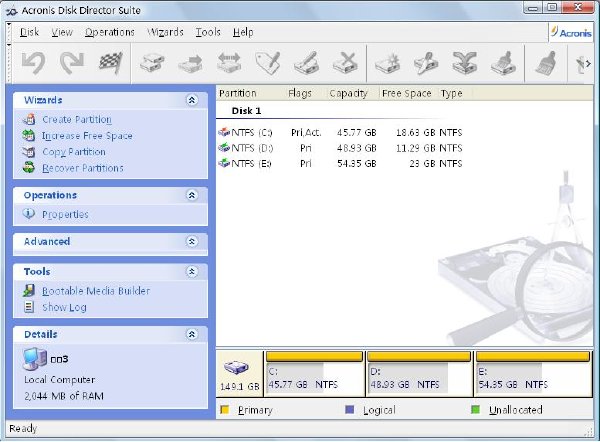Start the Increase Free Space wizard link
This screenshot has height=442, width=600.
click(87, 136)
